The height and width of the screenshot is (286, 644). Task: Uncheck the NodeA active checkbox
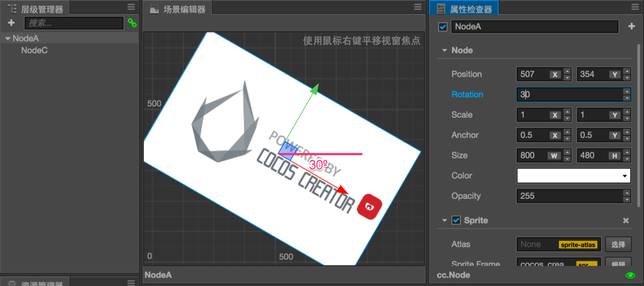443,27
